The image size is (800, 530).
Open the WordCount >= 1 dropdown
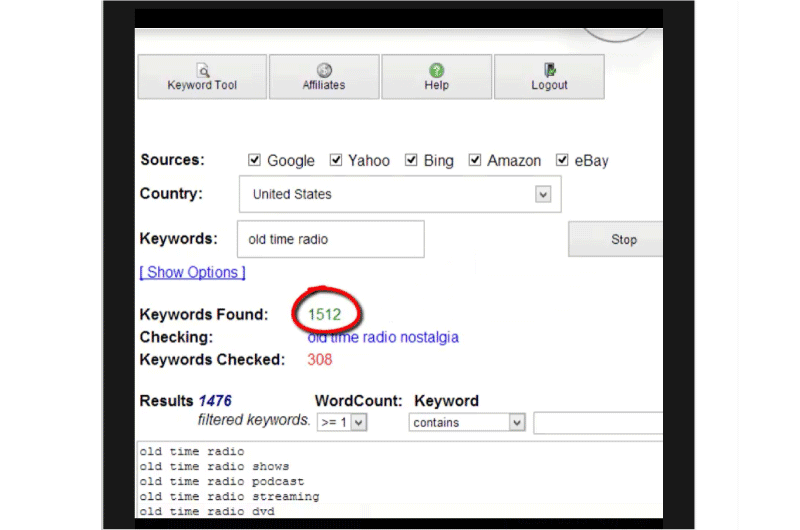[x=342, y=422]
